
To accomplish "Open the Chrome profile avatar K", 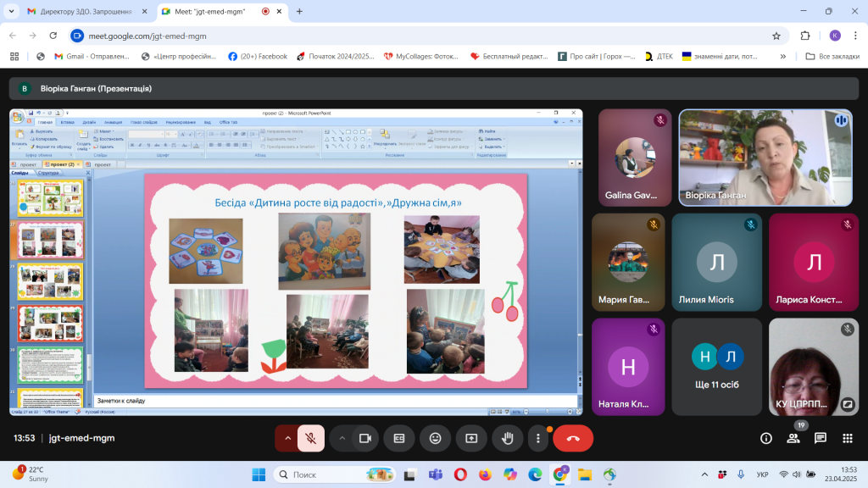I will pyautogui.click(x=835, y=36).
